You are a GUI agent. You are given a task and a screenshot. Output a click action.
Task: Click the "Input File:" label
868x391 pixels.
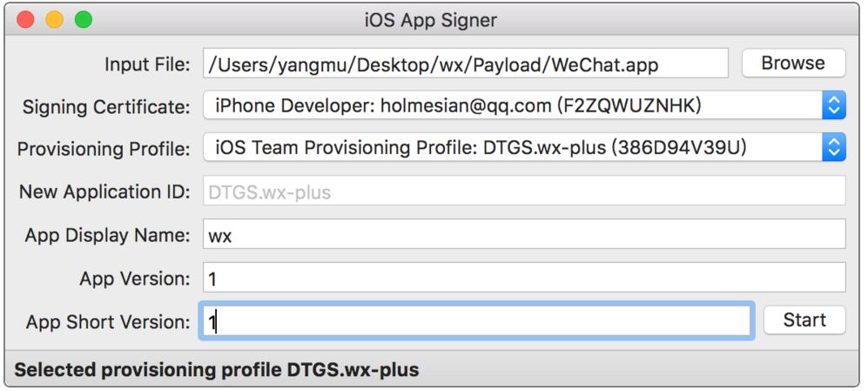(x=146, y=64)
